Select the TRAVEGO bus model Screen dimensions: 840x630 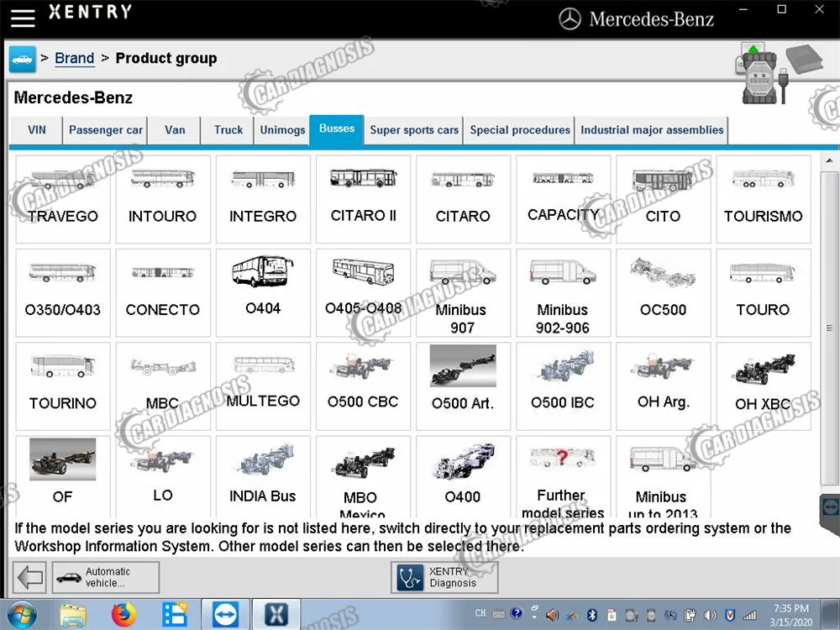coord(63,199)
